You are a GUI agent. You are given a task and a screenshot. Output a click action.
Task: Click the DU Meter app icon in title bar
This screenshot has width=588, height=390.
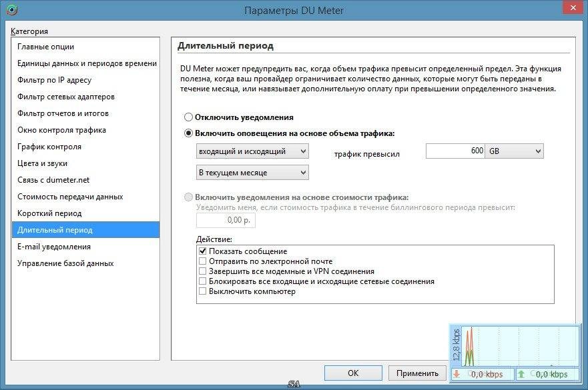pyautogui.click(x=12, y=10)
